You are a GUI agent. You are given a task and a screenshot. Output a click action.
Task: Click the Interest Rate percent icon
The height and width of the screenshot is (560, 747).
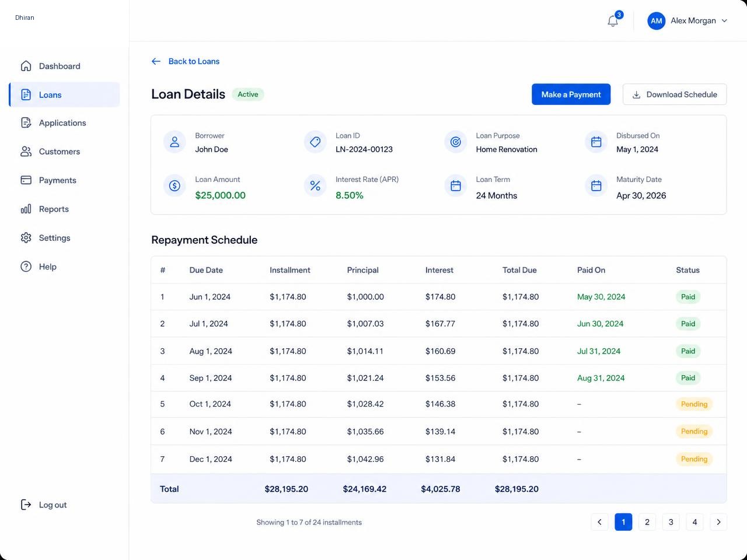coord(315,185)
